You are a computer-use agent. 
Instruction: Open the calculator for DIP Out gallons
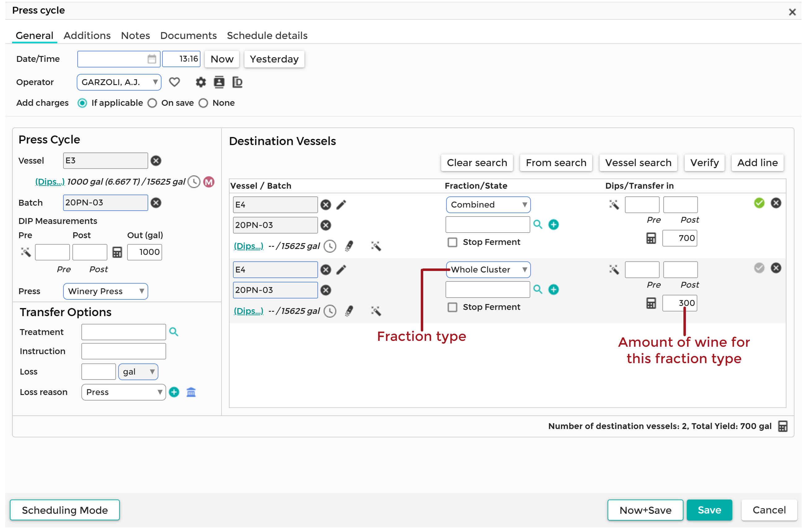(x=117, y=252)
